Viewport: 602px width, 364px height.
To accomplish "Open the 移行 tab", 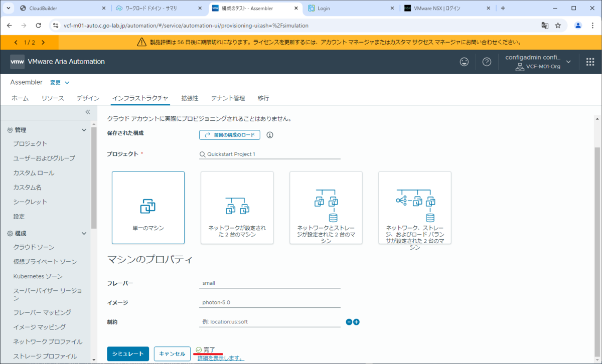I will tap(263, 98).
